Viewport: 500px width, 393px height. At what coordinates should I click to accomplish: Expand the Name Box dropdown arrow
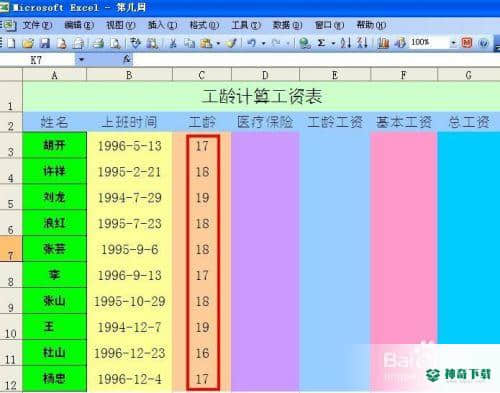point(81,60)
